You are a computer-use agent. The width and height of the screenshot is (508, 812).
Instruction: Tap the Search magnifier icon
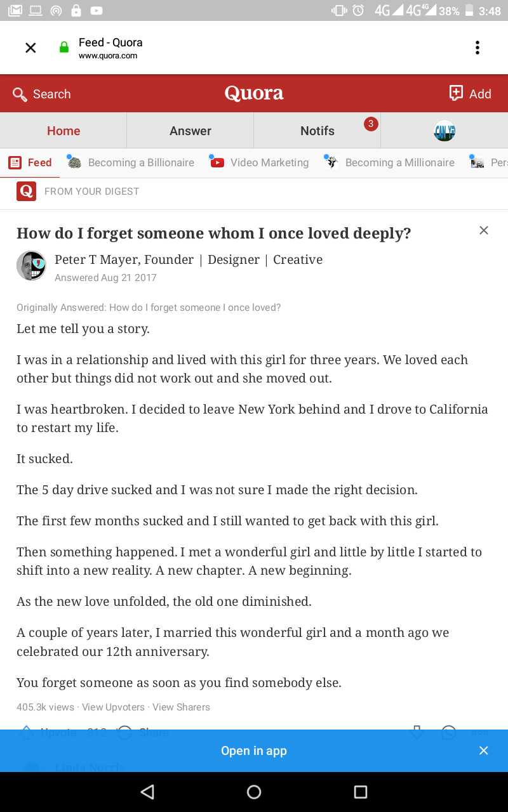[20, 95]
